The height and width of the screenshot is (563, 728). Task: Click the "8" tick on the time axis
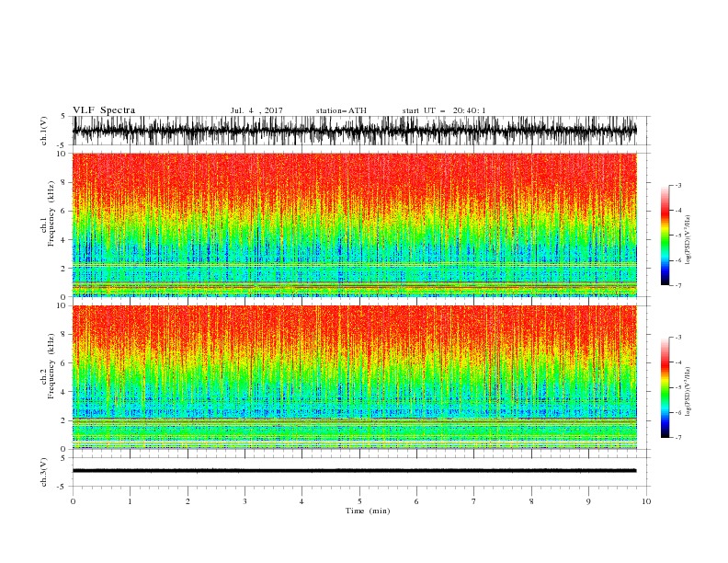coord(531,501)
